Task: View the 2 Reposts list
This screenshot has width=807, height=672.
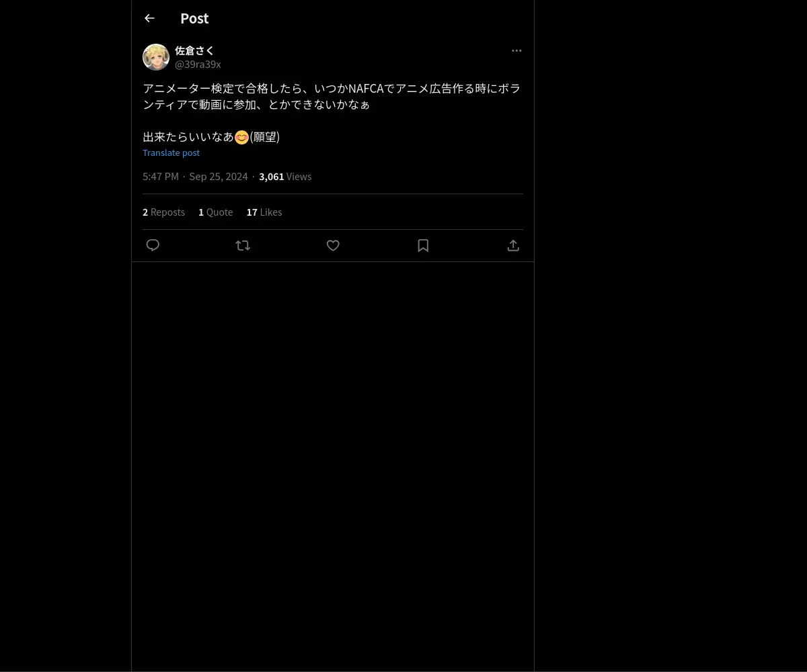Action: point(163,212)
